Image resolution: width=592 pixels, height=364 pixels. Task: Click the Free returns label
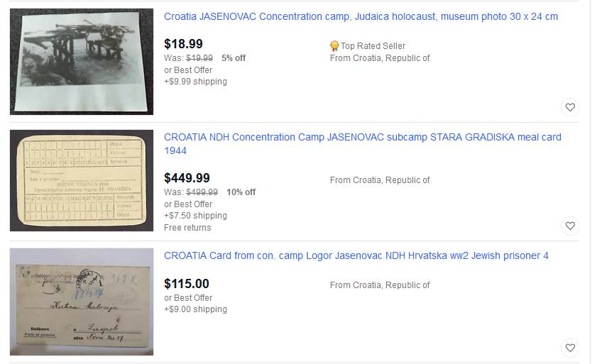(x=187, y=228)
